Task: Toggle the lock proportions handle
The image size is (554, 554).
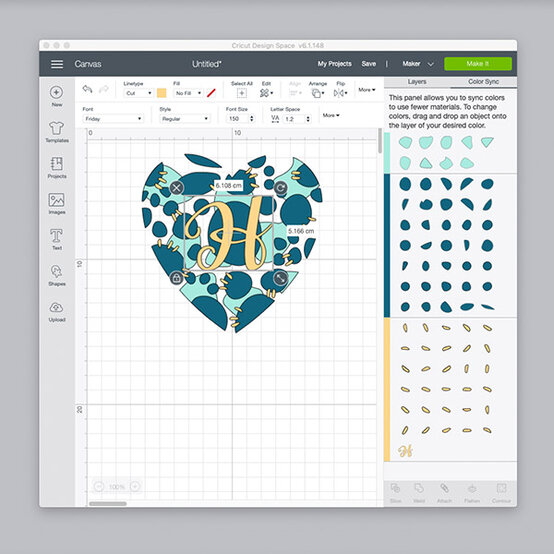Action: point(176,278)
